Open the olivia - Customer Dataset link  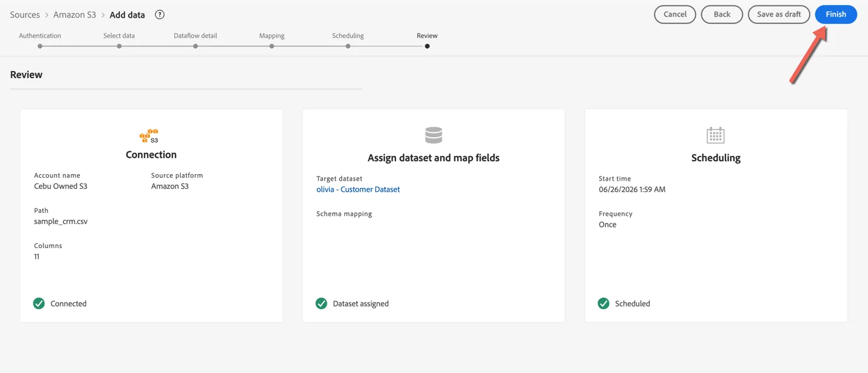click(358, 189)
